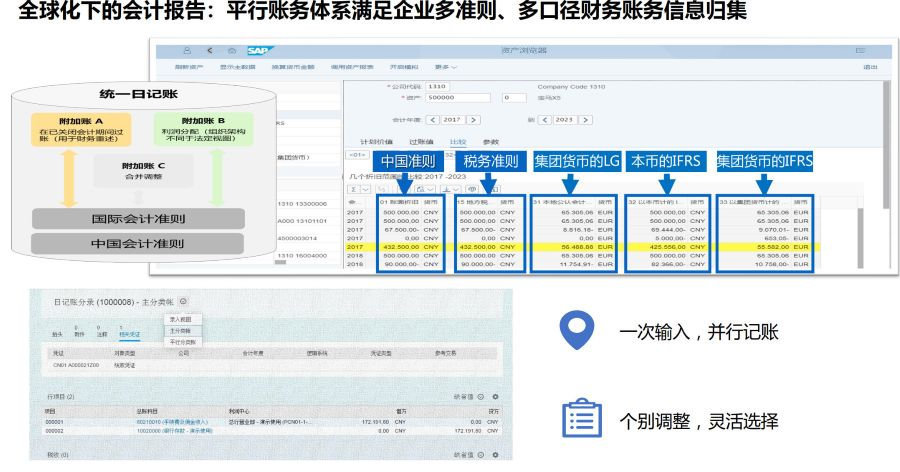Switch to the 过账值 tab
The image size is (900, 472).
pyautogui.click(x=421, y=142)
